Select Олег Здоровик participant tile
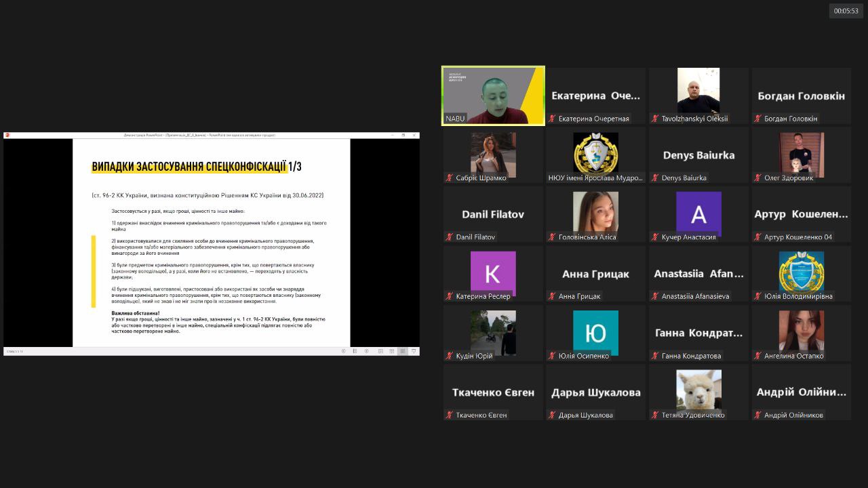Image resolution: width=868 pixels, height=488 pixels. pyautogui.click(x=801, y=155)
